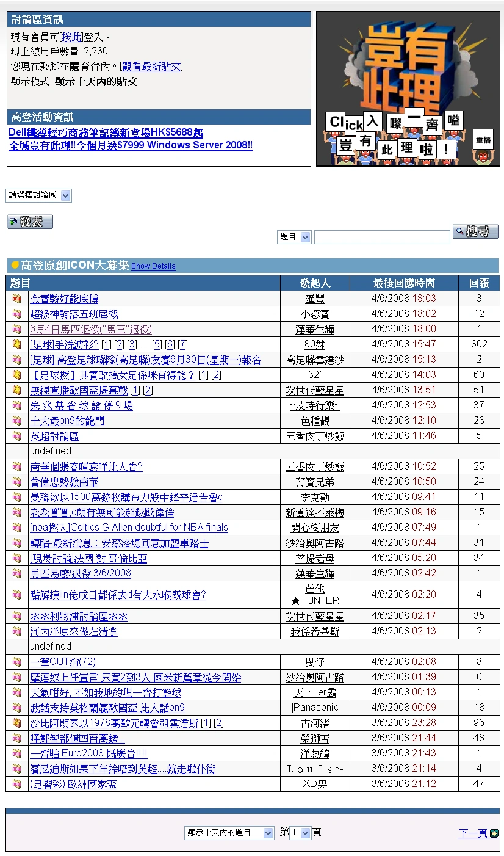Open page [7] of 手洗波衫 thread
The width and height of the screenshot is (504, 856).
pos(182,345)
